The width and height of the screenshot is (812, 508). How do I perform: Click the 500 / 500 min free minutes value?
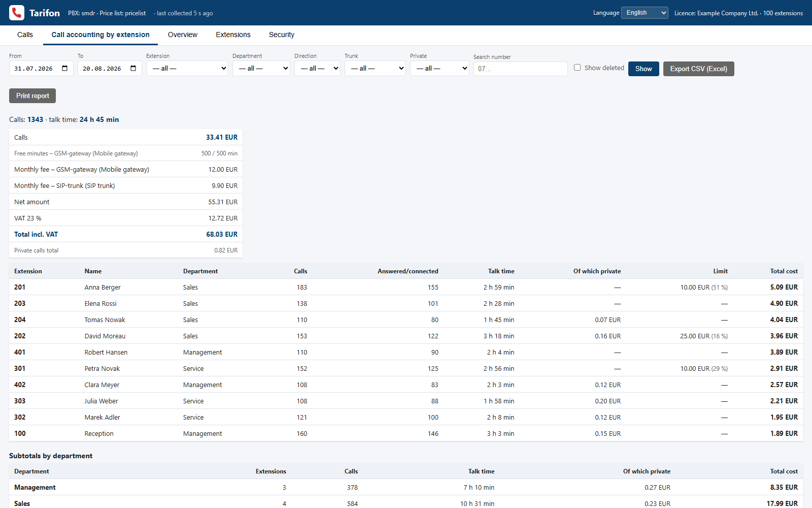click(x=219, y=153)
